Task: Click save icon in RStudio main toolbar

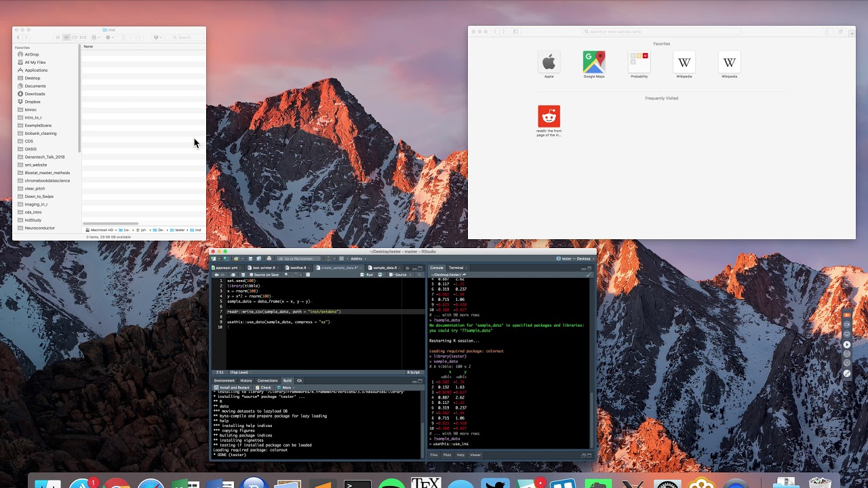Action: [x=250, y=258]
